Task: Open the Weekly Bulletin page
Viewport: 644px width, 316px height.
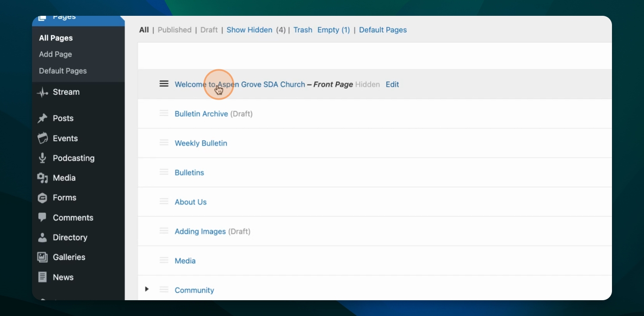Action: click(x=201, y=143)
